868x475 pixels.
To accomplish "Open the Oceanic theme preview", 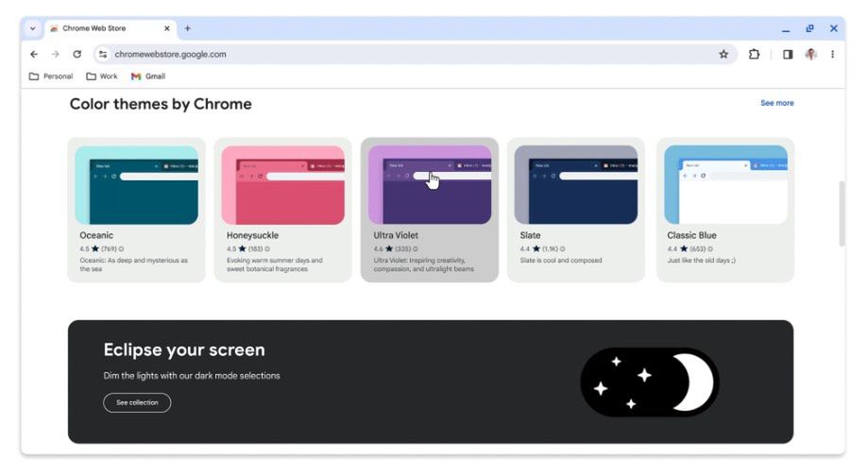I will tap(136, 185).
